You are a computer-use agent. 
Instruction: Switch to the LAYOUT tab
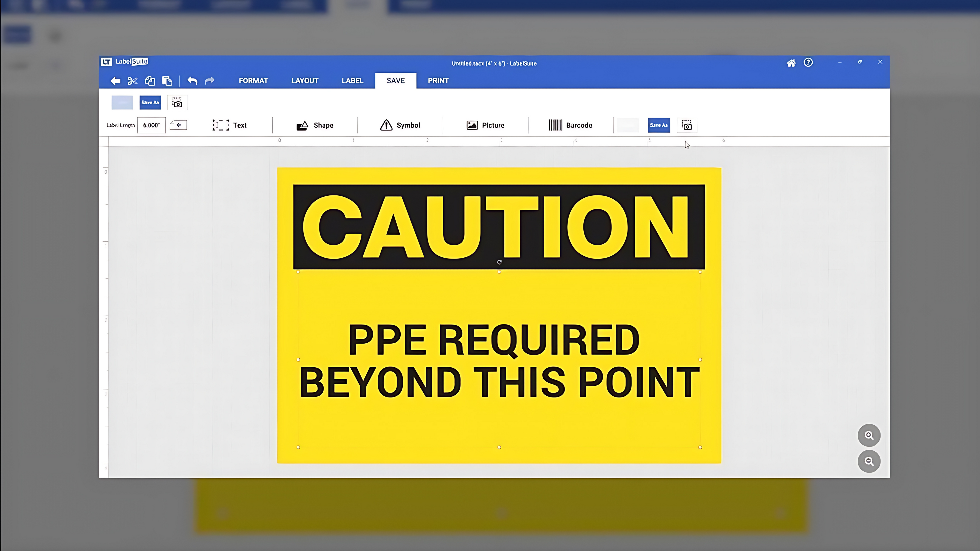(305, 81)
